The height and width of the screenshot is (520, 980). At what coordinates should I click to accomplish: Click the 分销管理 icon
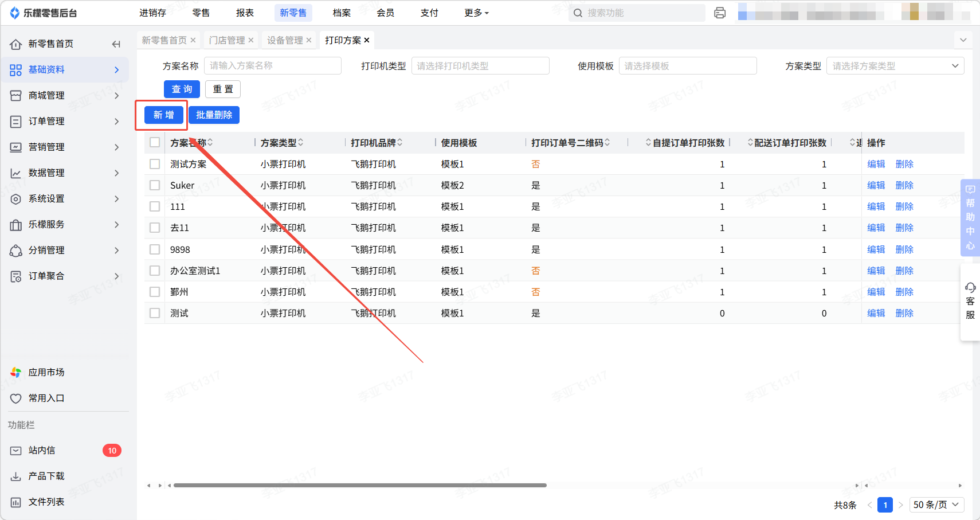16,251
